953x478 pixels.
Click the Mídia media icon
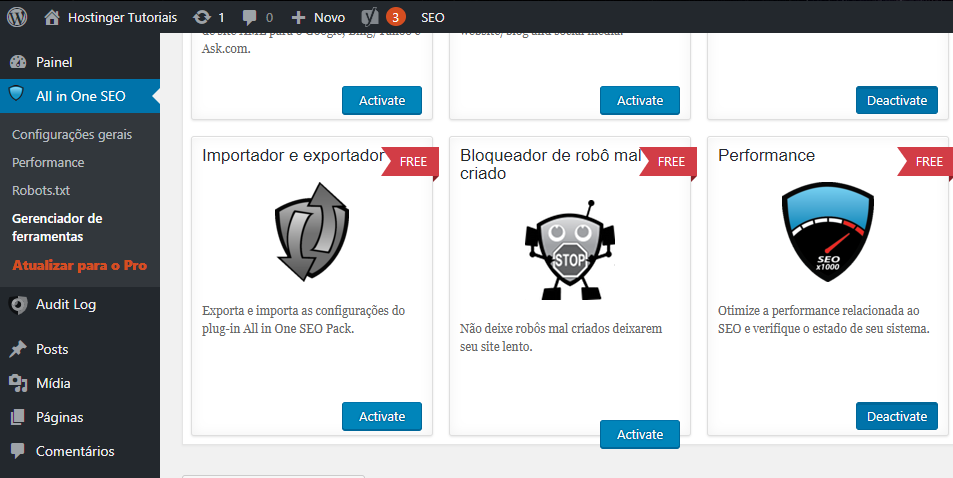tap(18, 383)
